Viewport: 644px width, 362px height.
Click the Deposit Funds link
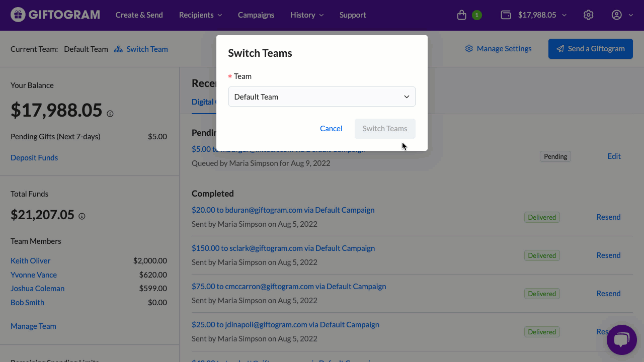click(34, 158)
